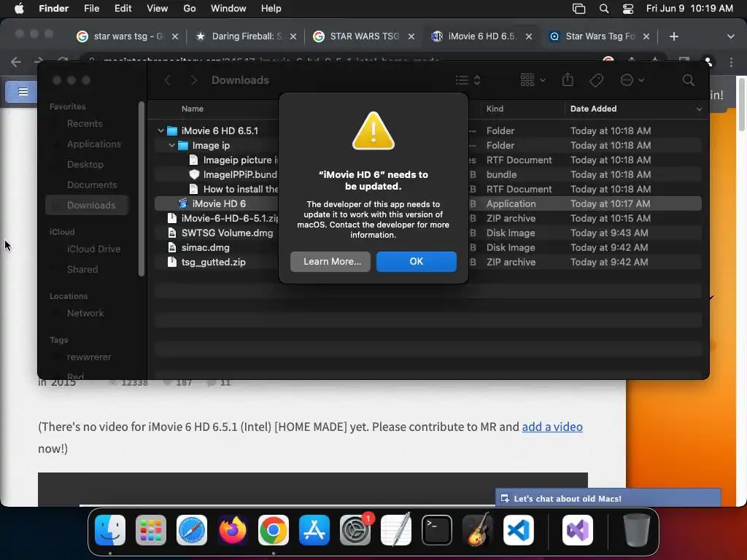Sort by the Kind column header

pos(495,109)
